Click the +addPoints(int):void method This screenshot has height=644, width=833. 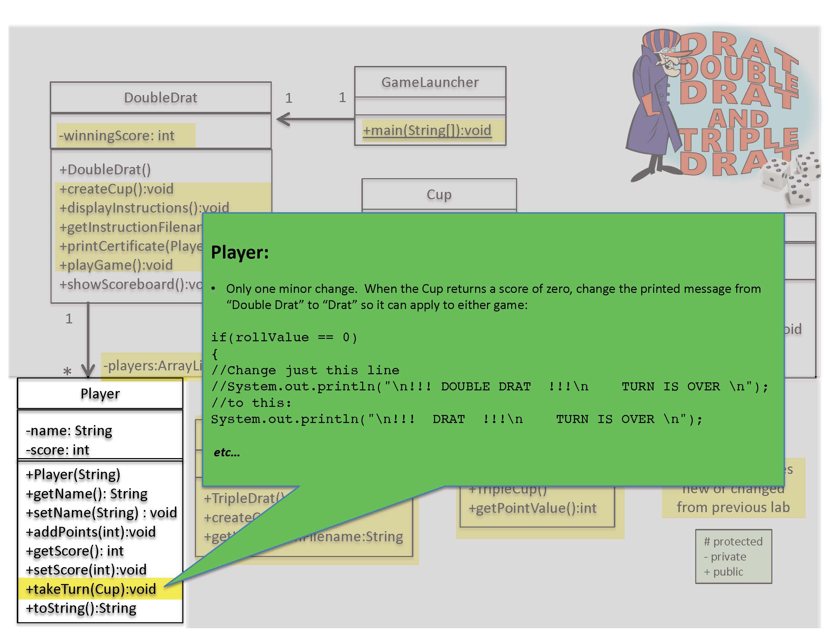tap(91, 532)
